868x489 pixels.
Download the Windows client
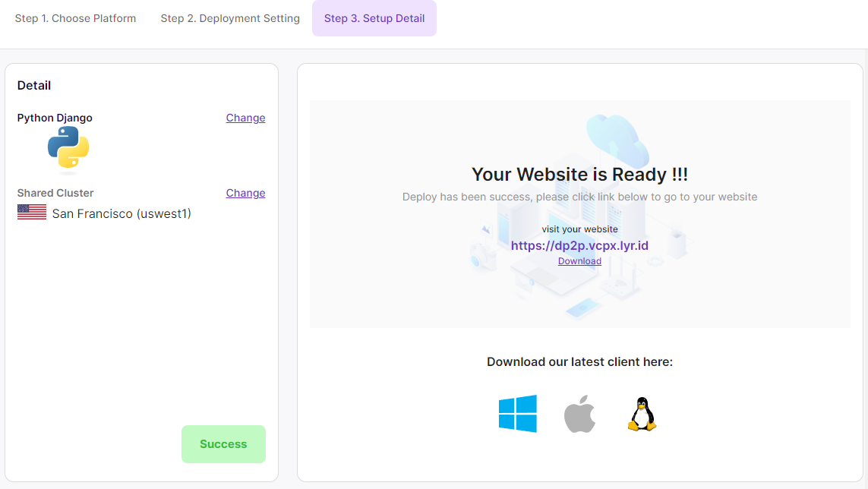coord(518,414)
